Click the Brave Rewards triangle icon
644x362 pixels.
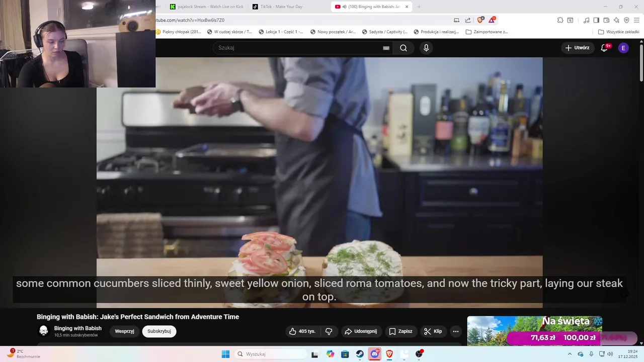tap(492, 20)
